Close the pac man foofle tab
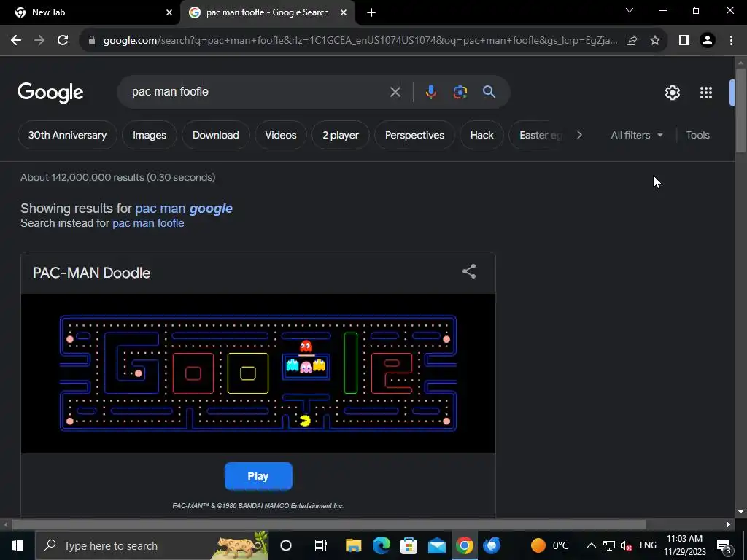This screenshot has height=560, width=747. 344,12
